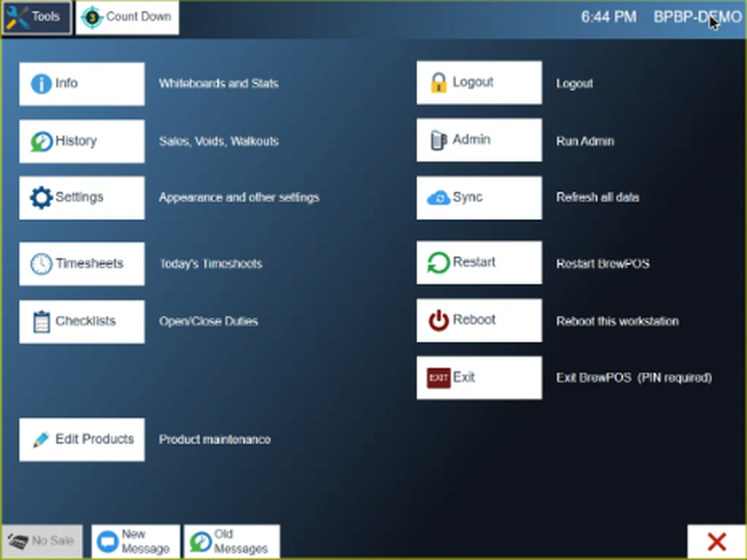Click the Old Messages clock icon

[x=201, y=542]
